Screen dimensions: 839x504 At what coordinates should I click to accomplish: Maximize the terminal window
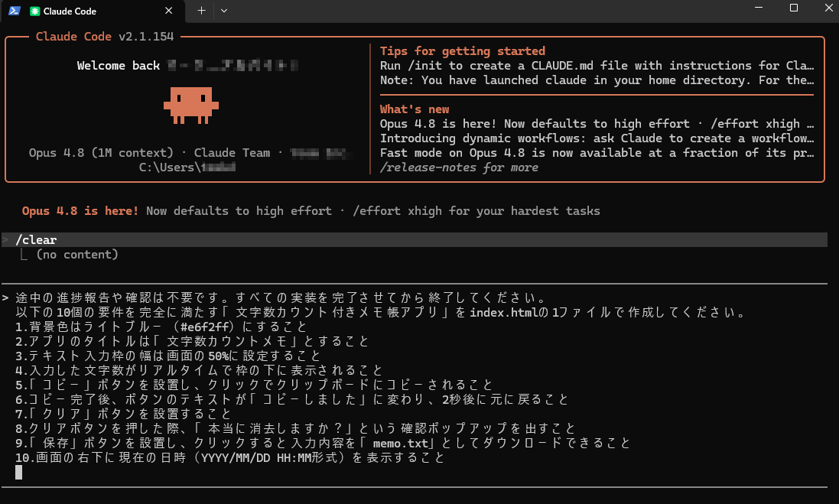click(x=794, y=8)
